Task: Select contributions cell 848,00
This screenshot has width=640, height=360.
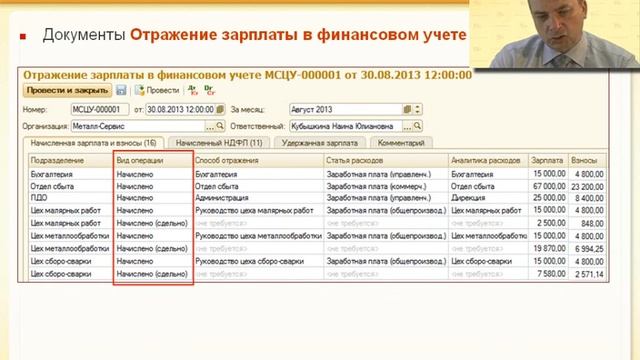Action: tap(587, 223)
